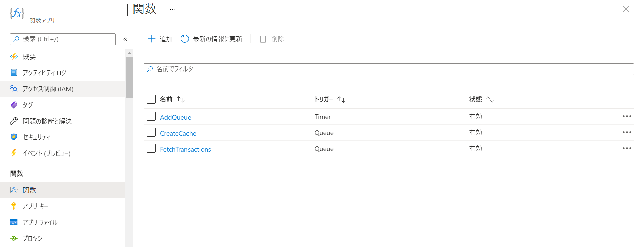Click the 名前でフィルター filter input
The image size is (644, 247).
(389, 69)
